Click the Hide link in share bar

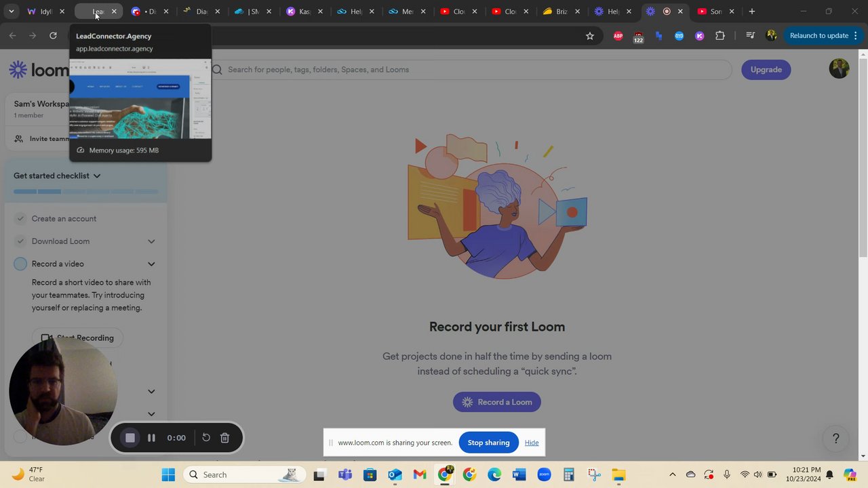click(532, 443)
